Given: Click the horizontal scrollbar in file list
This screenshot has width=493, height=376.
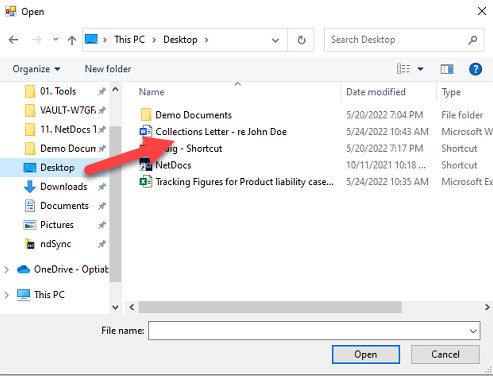Looking at the screenshot, I should tap(270, 307).
